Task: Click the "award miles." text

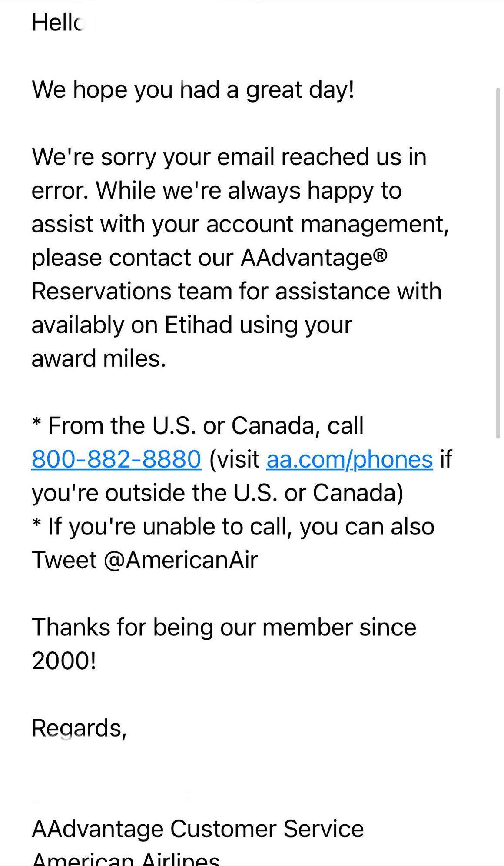Action: pyautogui.click(x=99, y=358)
